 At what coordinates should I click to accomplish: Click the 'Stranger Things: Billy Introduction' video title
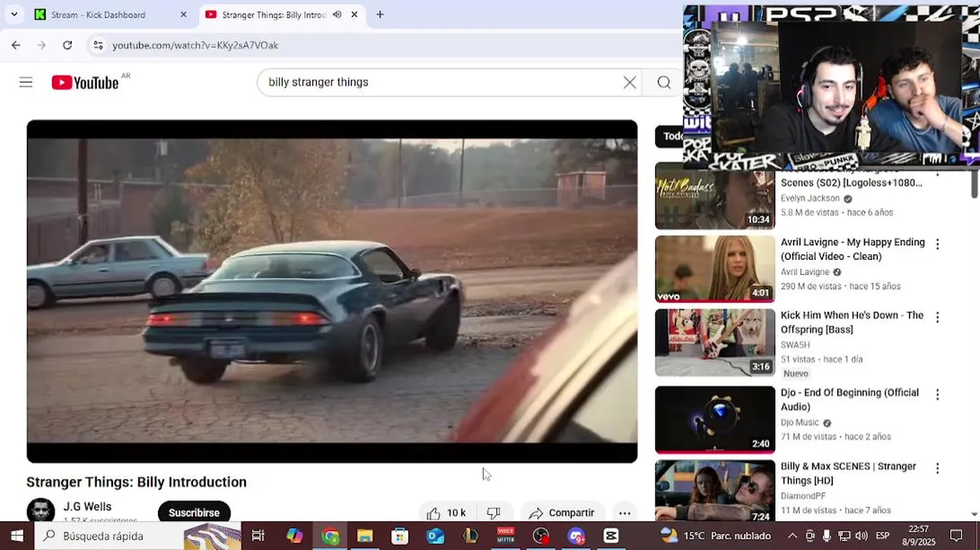137,482
